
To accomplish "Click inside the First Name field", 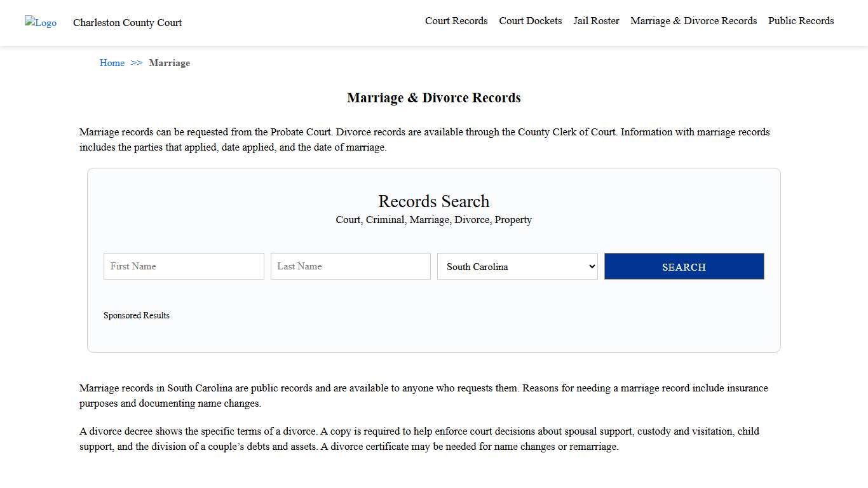I will [183, 266].
